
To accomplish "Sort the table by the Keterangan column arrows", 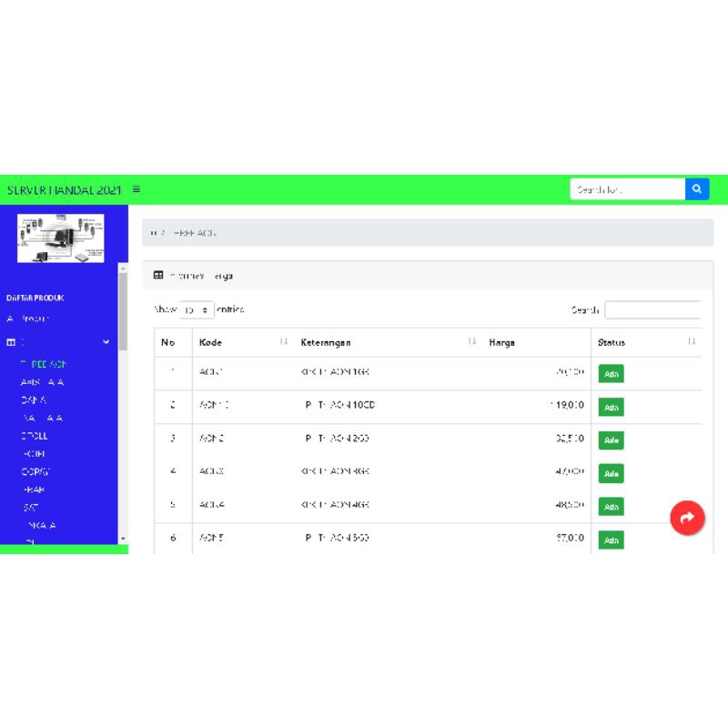I will [473, 342].
